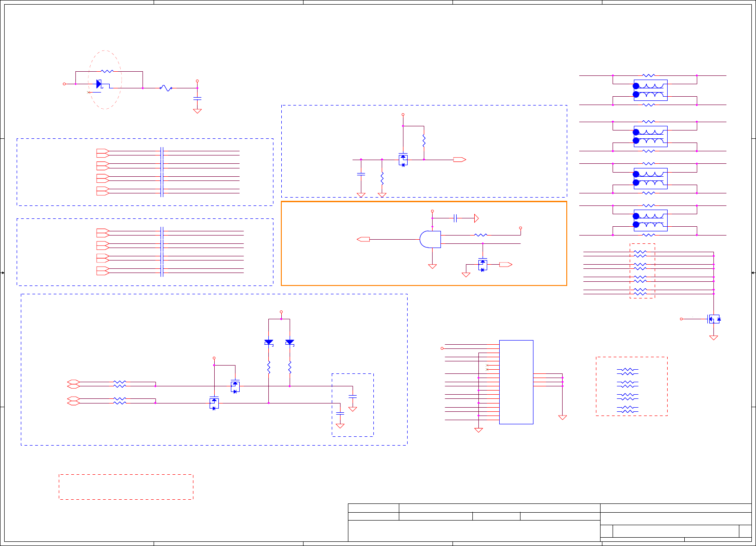Viewport: 756px width, 546px height.
Task: Click the topmost common-mode choke at right
Action: 651,90
